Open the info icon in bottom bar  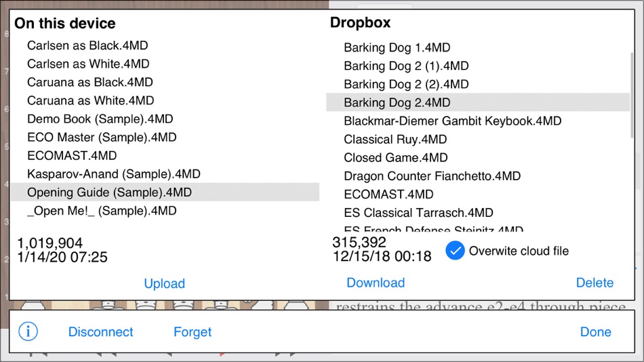click(x=28, y=331)
